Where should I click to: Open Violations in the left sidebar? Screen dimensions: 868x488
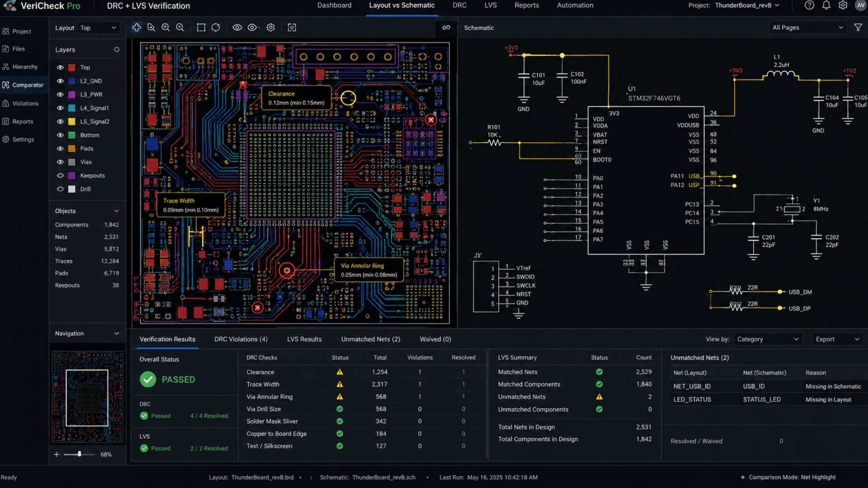pos(21,103)
